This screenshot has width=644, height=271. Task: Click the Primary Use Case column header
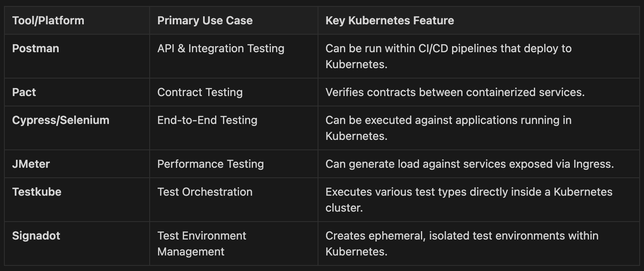[x=205, y=21]
